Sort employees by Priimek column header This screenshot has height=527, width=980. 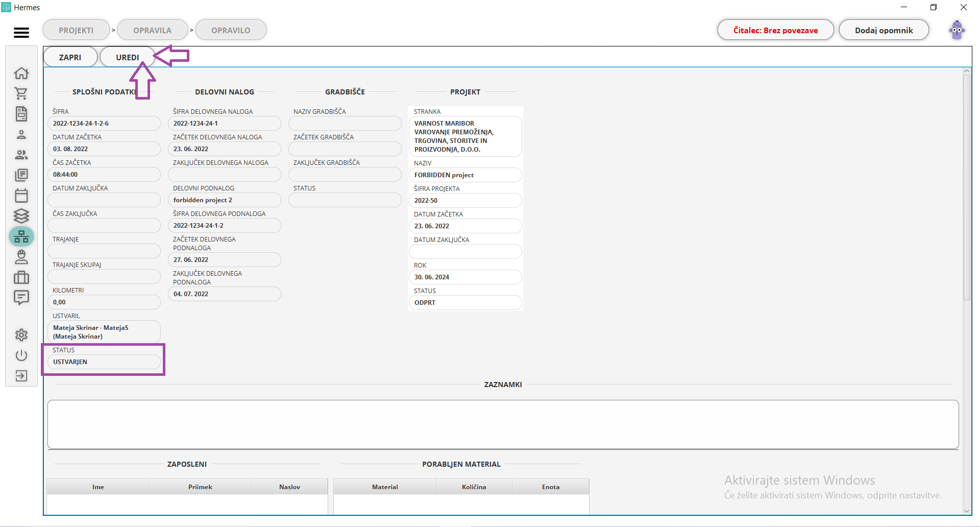[200, 487]
